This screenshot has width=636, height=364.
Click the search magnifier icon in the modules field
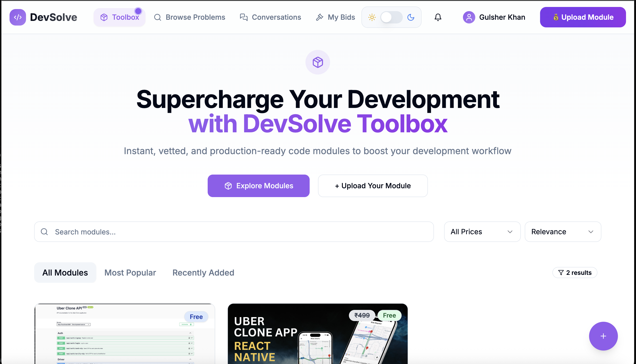(x=44, y=232)
